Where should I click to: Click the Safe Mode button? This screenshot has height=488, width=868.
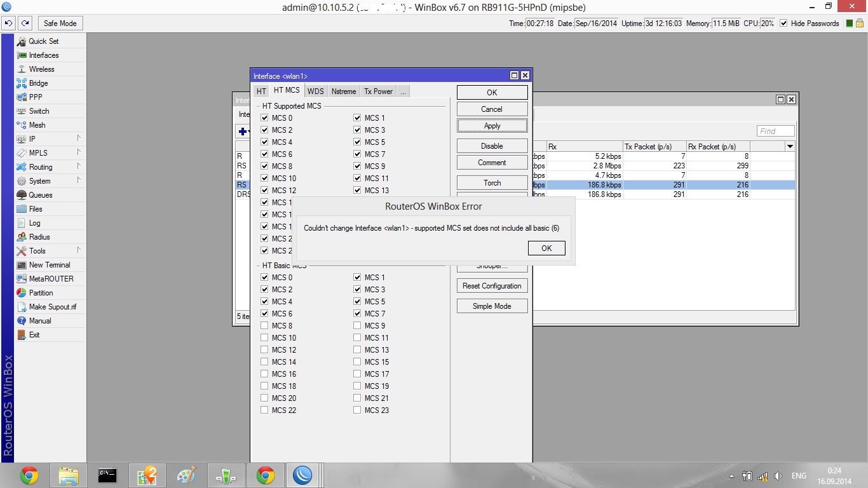[60, 24]
